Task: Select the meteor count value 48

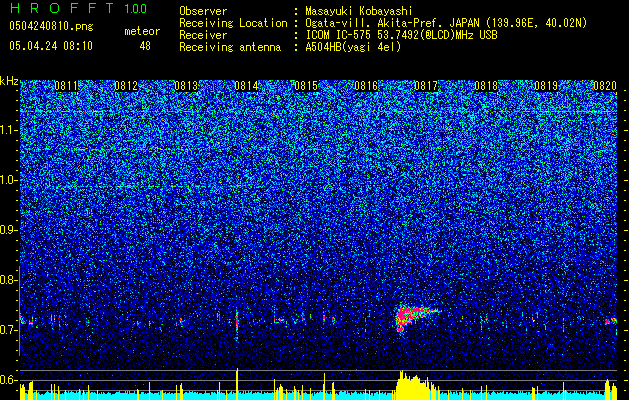Action: pos(145,46)
